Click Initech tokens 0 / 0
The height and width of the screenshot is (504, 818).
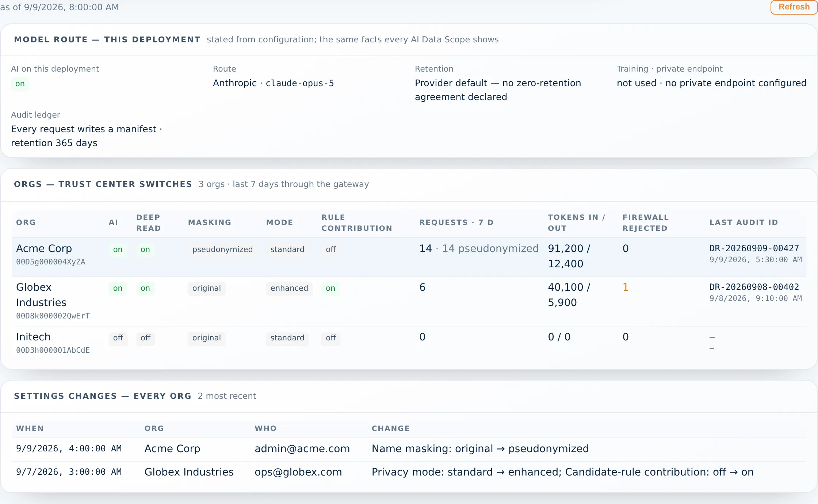point(559,337)
